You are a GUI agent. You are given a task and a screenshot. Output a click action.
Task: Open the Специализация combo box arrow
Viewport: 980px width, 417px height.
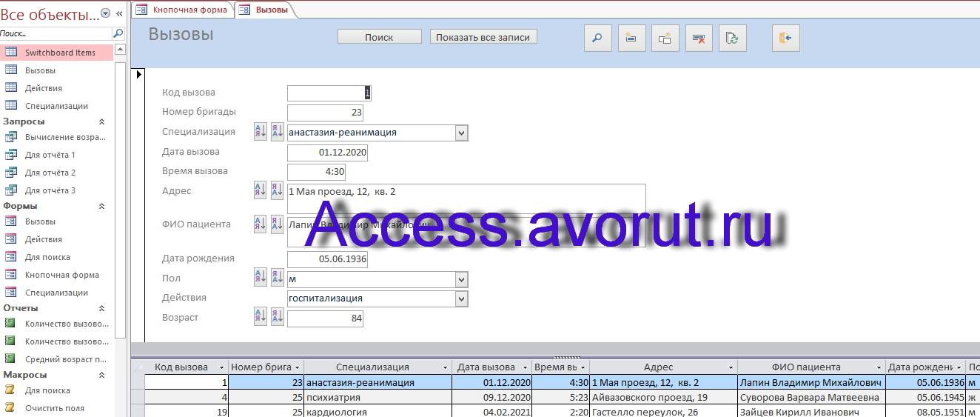pyautogui.click(x=462, y=133)
